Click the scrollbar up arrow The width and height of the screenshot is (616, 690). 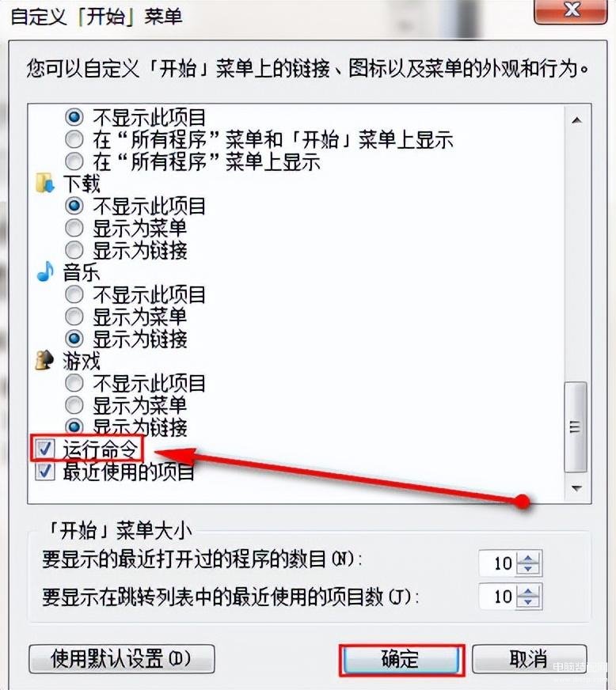click(576, 120)
